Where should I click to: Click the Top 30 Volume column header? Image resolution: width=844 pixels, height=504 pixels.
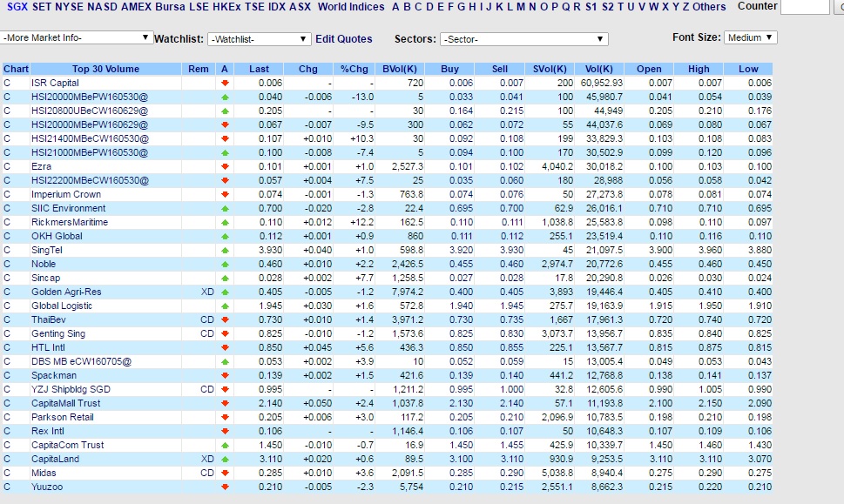point(105,69)
